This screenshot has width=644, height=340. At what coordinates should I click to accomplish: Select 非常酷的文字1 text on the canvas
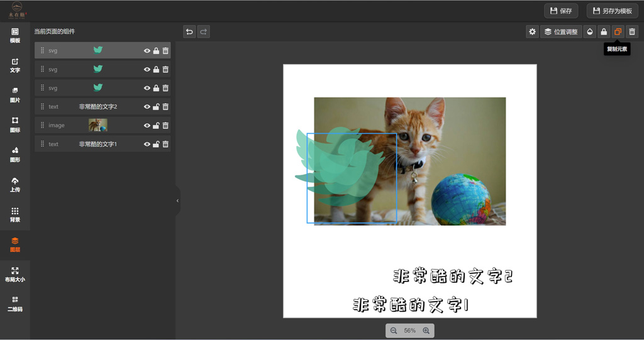coord(411,305)
